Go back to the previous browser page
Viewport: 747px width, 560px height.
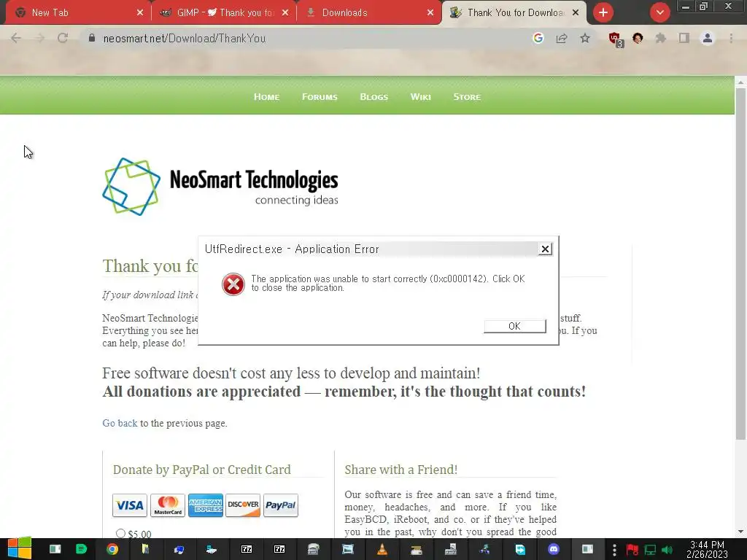pos(16,38)
